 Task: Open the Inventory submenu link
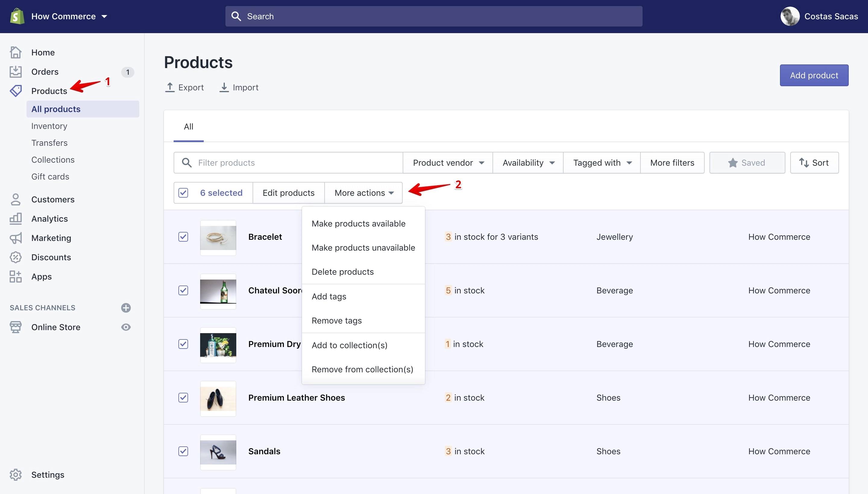49,126
